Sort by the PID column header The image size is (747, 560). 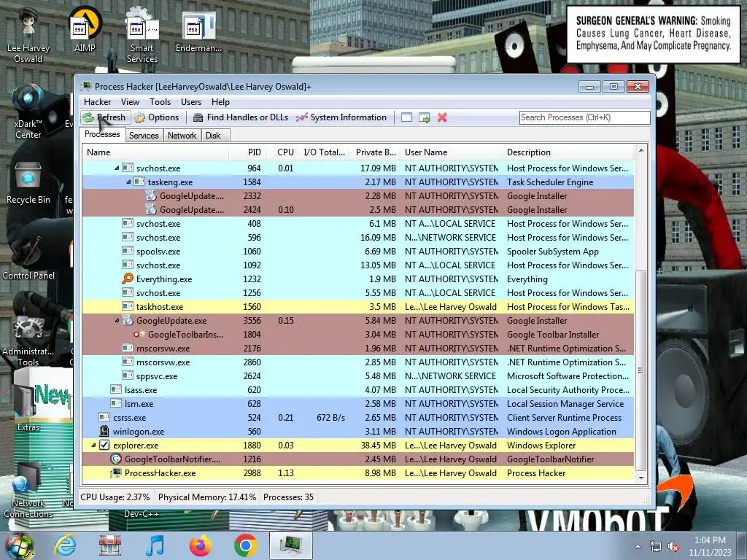click(x=247, y=152)
